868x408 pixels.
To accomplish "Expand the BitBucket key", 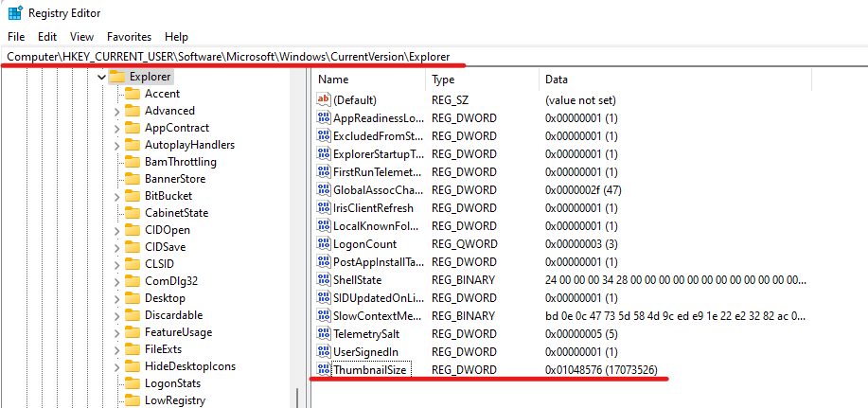I will (116, 197).
